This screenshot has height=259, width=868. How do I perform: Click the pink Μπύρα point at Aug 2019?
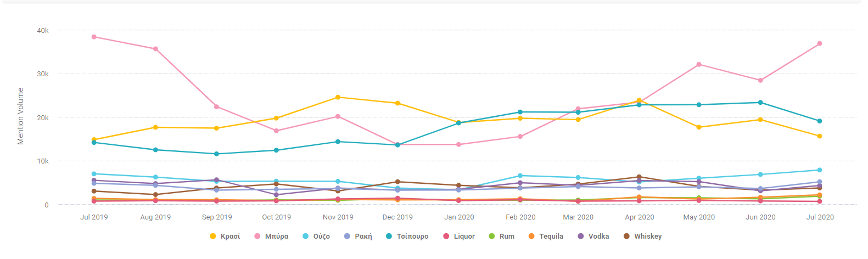tap(156, 49)
